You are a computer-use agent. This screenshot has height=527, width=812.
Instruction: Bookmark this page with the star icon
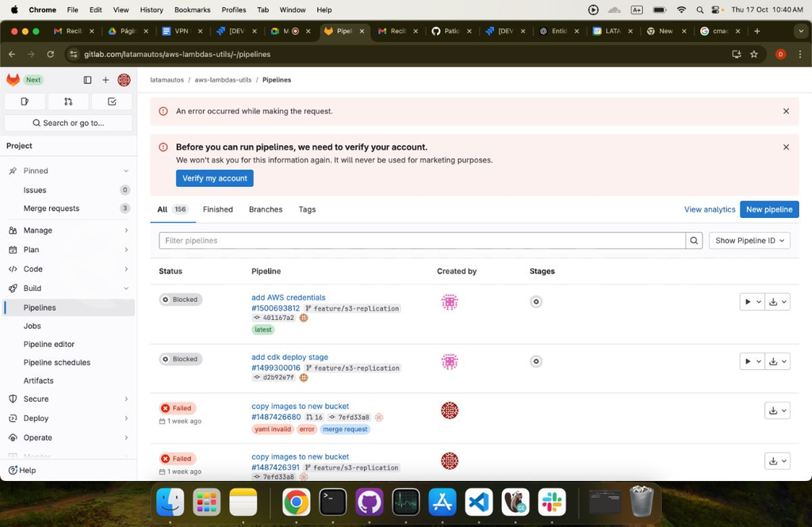754,54
